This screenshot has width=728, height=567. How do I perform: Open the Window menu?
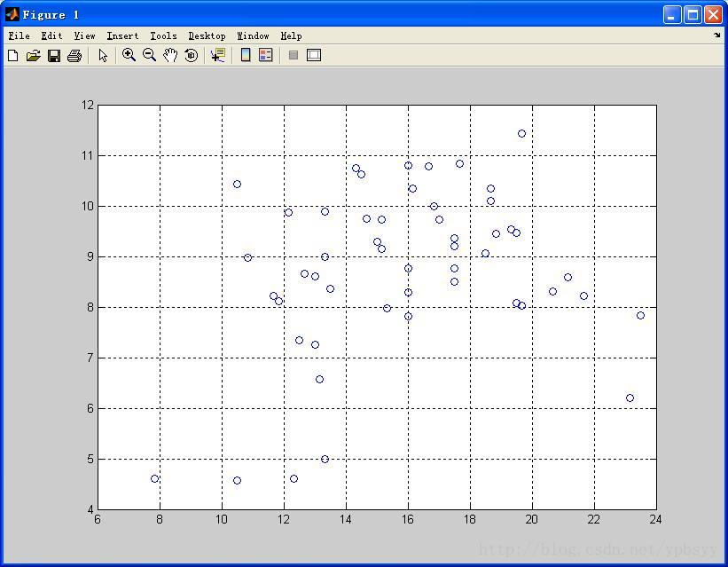coord(253,35)
